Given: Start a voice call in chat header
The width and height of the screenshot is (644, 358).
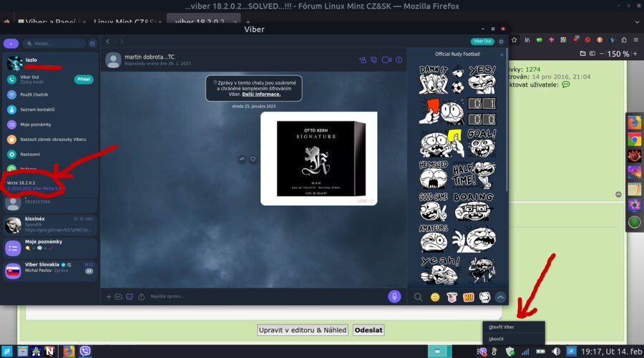Looking at the screenshot, I should pyautogui.click(x=374, y=60).
